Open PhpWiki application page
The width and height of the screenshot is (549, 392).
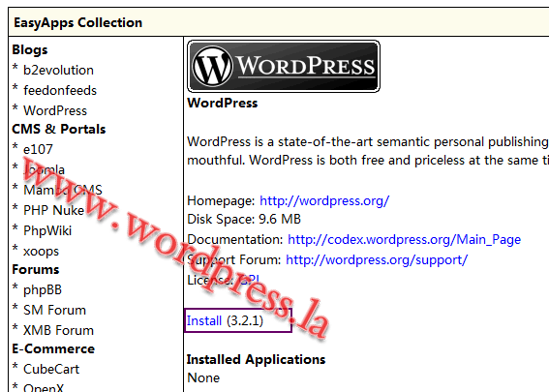tap(47, 230)
